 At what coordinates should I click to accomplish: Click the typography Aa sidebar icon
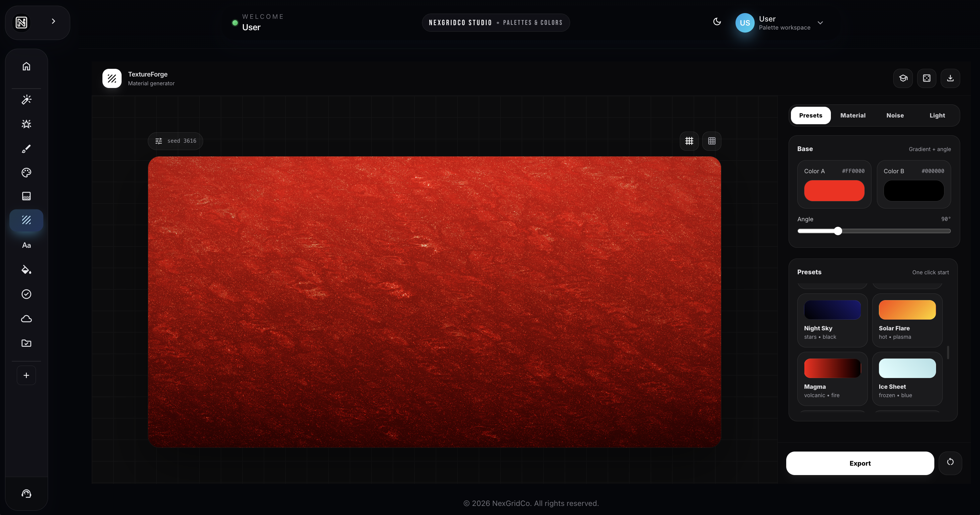point(26,245)
